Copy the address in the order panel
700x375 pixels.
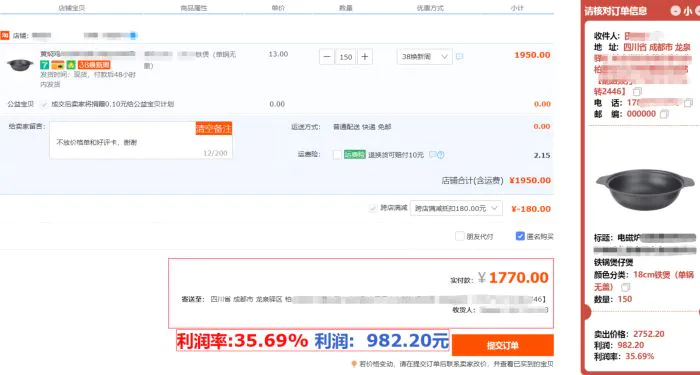coord(637,92)
